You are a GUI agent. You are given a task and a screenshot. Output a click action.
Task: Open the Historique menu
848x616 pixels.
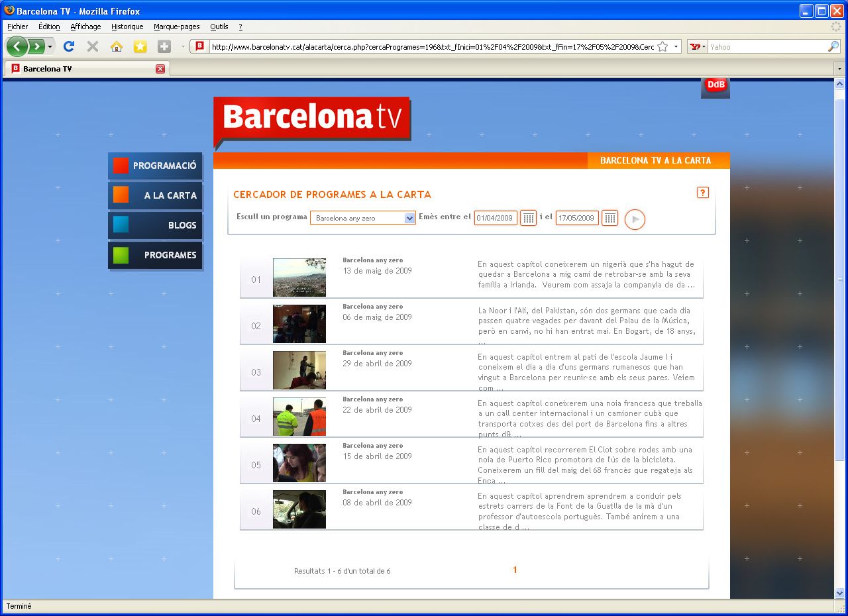[x=127, y=26]
